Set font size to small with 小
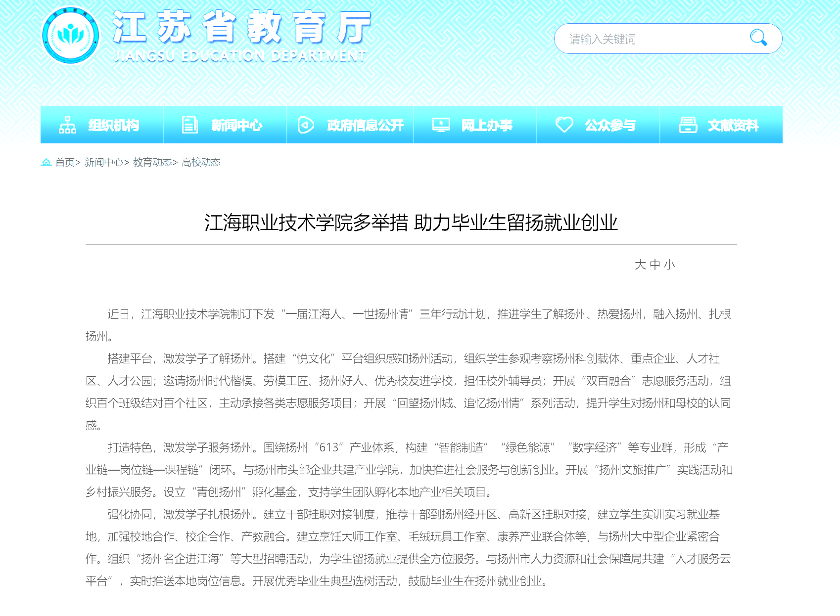 669,265
